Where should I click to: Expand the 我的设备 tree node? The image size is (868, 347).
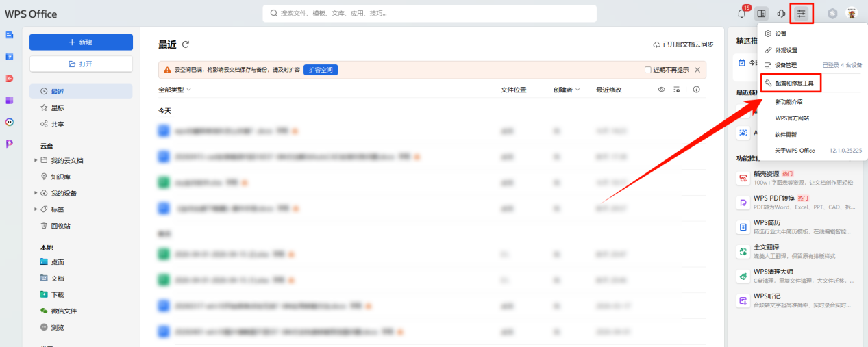(36, 193)
